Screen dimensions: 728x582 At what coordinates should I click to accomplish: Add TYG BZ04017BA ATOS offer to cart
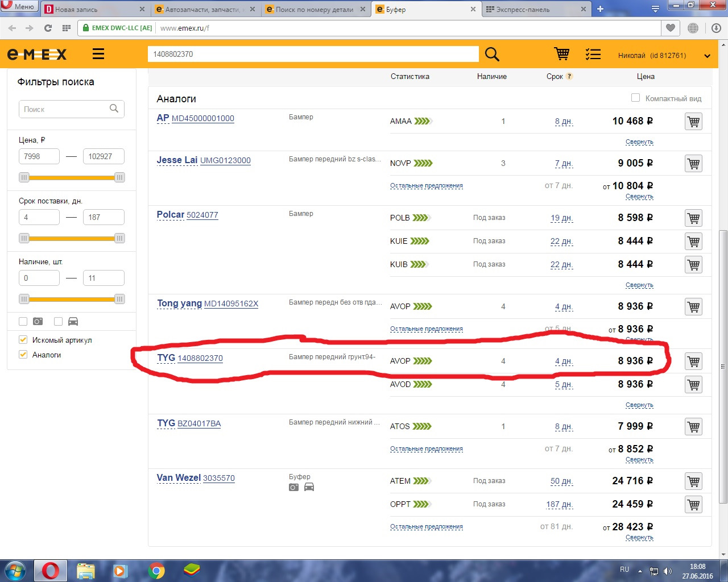pos(694,427)
